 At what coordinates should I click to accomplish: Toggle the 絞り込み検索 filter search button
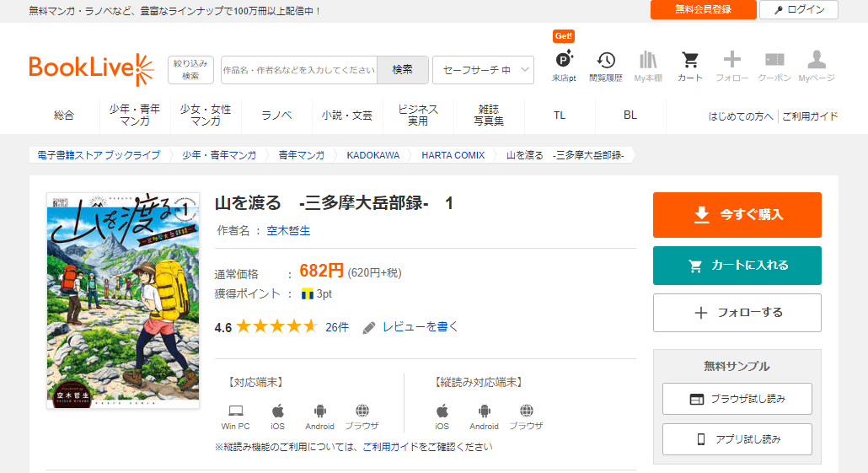click(190, 69)
